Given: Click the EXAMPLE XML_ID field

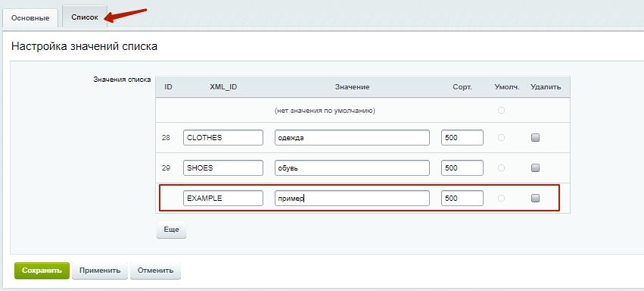Looking at the screenshot, I should [x=223, y=198].
